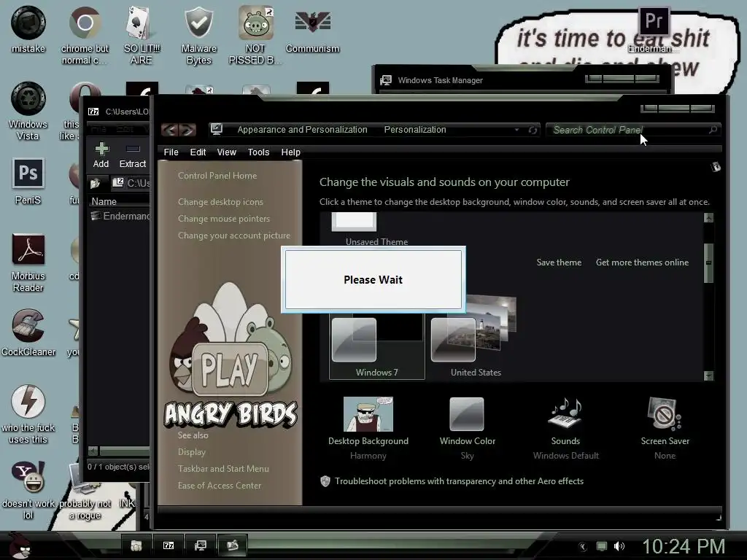Show hidden system tray icons

pyautogui.click(x=583, y=547)
